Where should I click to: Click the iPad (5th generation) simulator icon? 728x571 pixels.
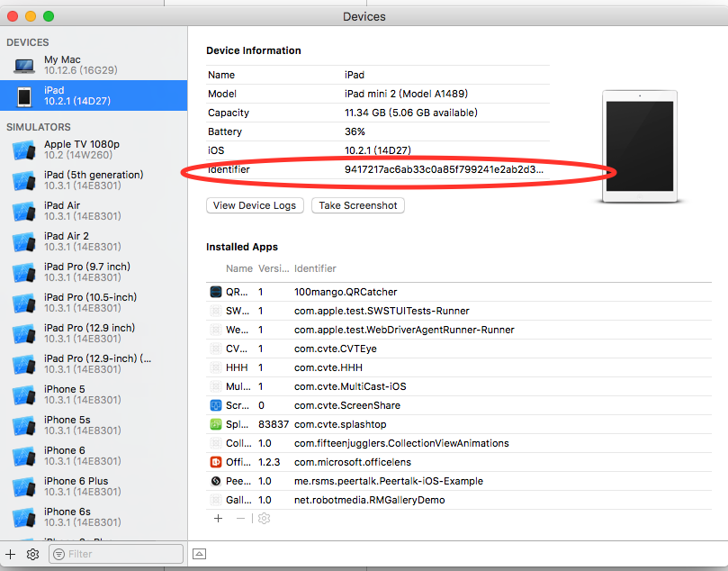coord(24,181)
